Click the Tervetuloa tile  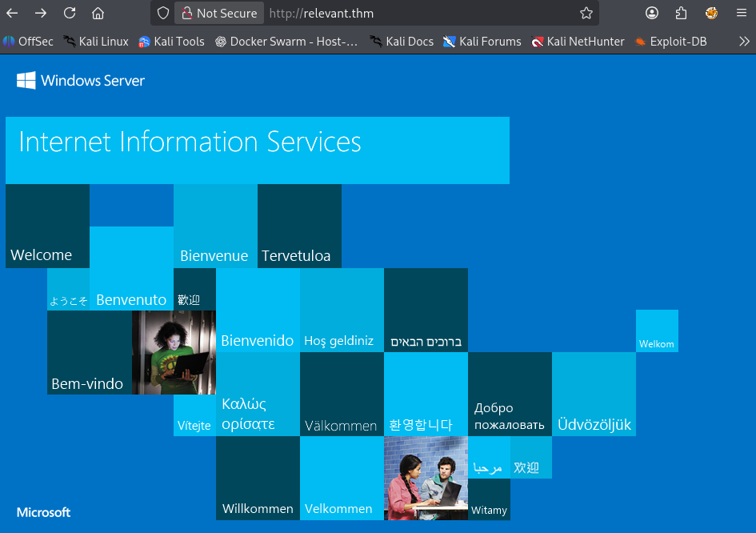click(x=299, y=226)
